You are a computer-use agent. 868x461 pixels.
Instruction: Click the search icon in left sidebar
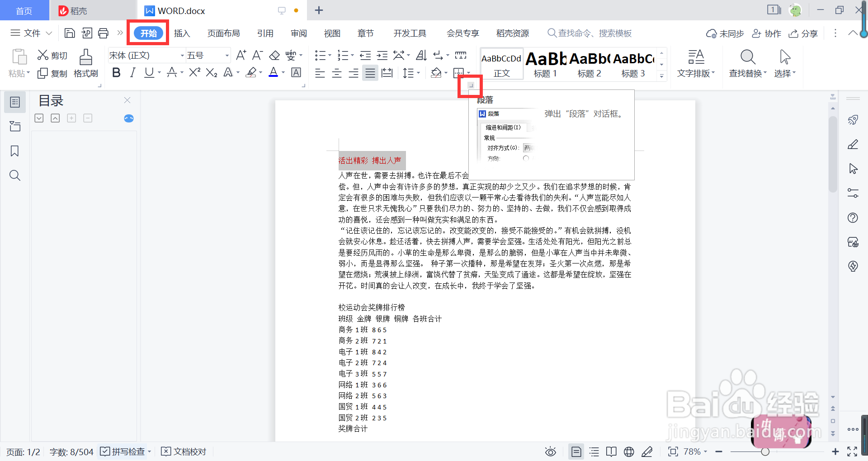(15, 175)
